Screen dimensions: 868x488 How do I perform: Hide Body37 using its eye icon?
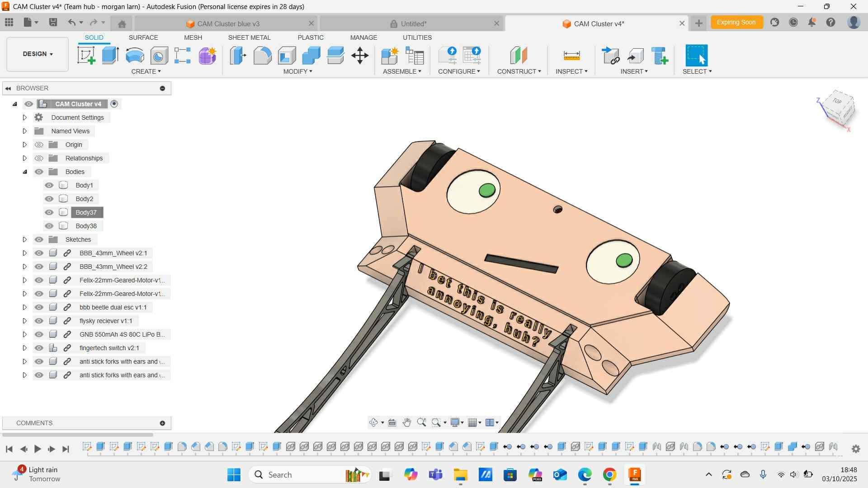(49, 212)
